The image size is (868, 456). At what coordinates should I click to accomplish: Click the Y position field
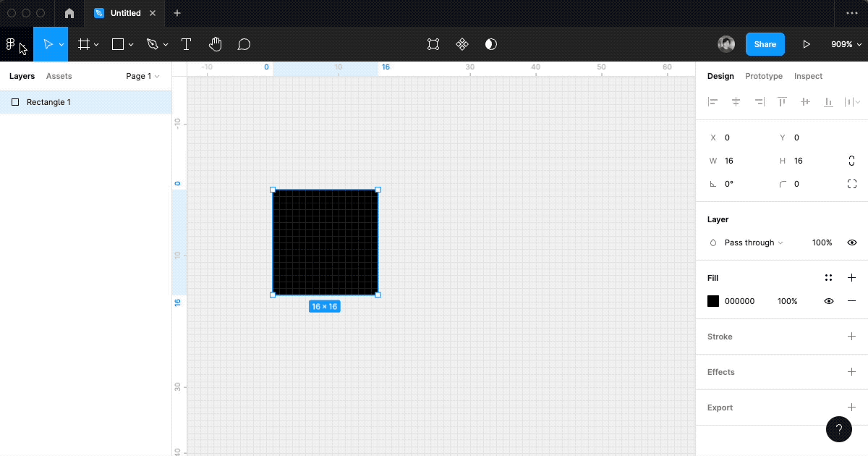[807, 138]
